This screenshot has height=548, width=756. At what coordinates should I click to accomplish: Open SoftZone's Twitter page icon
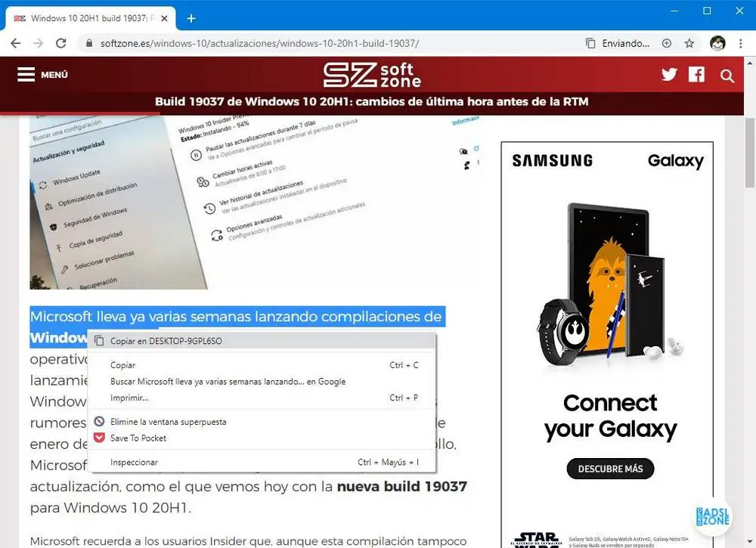click(669, 75)
